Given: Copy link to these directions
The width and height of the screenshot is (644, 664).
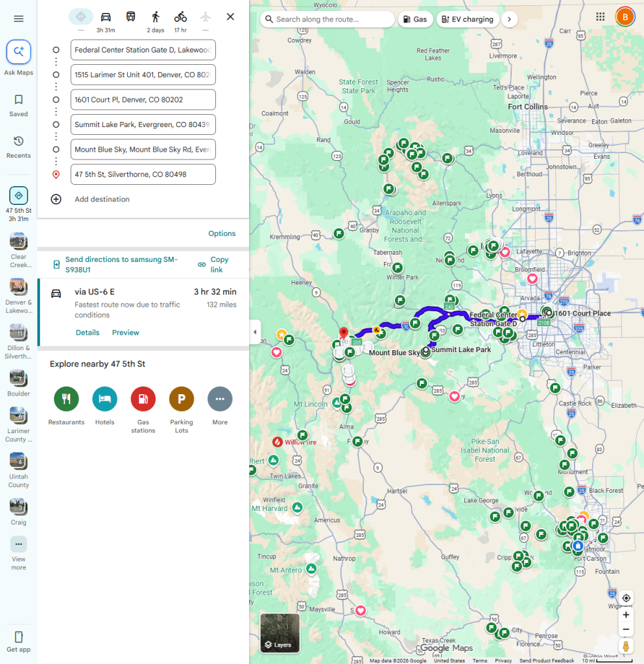Looking at the screenshot, I should point(214,265).
